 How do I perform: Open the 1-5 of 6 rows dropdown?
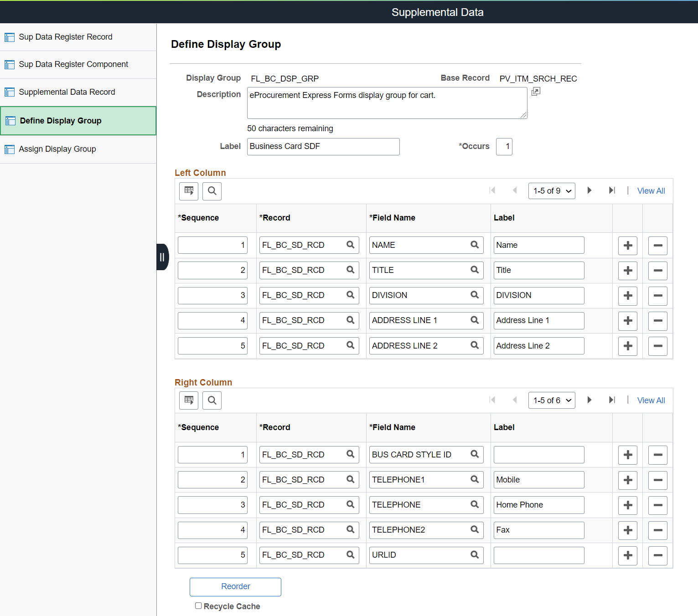click(552, 400)
